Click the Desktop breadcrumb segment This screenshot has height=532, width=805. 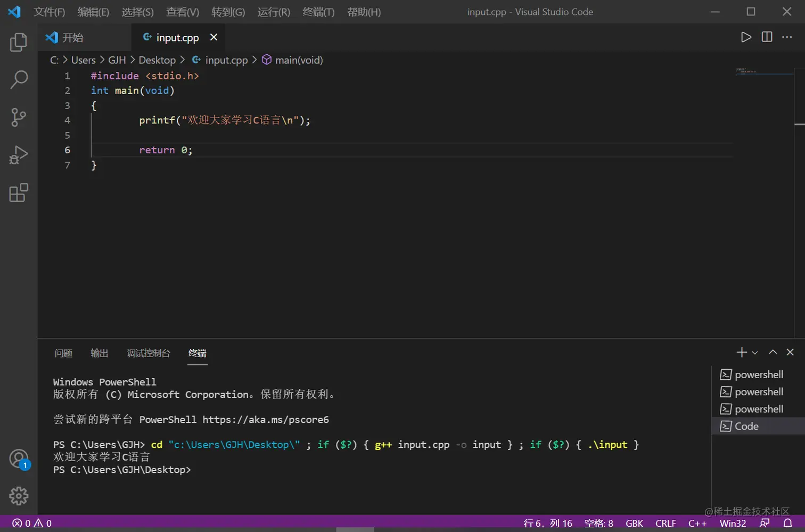point(157,60)
